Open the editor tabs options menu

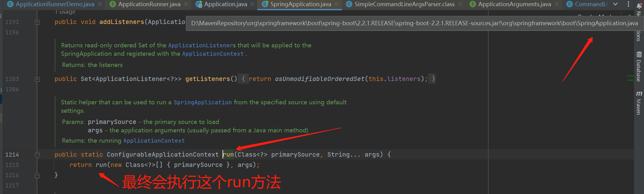point(628,4)
